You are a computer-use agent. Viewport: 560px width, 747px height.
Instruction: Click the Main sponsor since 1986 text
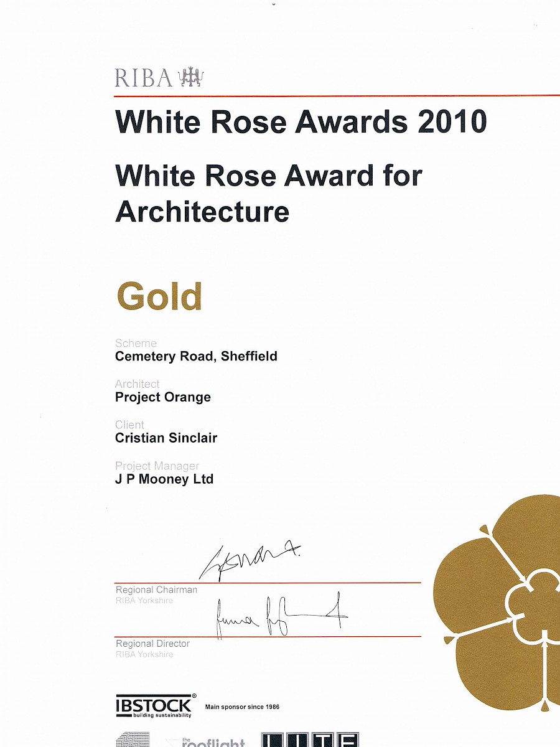(x=242, y=707)
